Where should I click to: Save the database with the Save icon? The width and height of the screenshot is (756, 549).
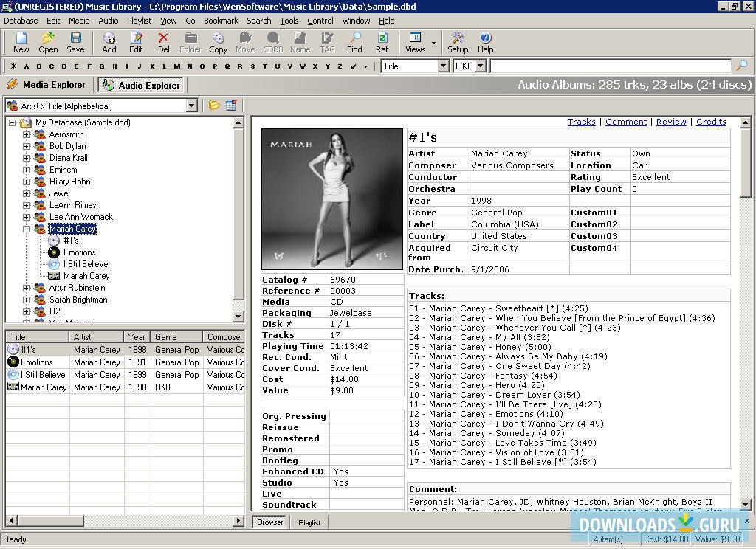[x=75, y=42]
